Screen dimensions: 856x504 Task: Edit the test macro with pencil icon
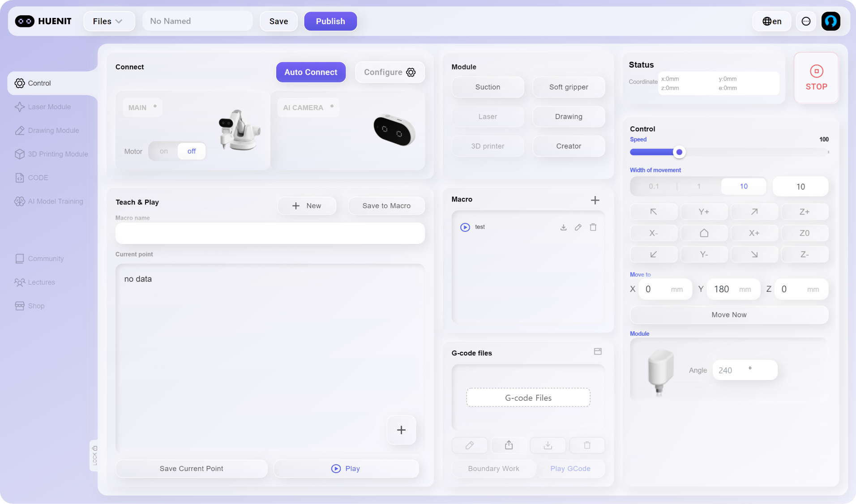(x=578, y=227)
